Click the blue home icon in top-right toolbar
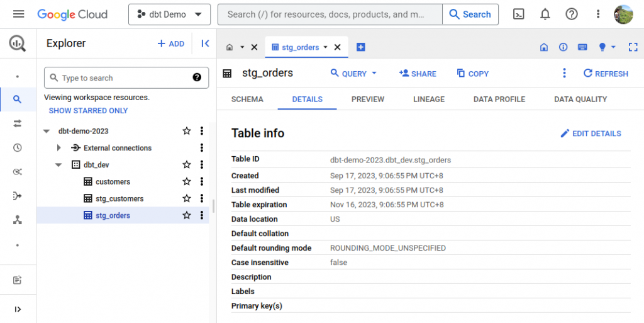The height and width of the screenshot is (323, 644). (x=544, y=47)
